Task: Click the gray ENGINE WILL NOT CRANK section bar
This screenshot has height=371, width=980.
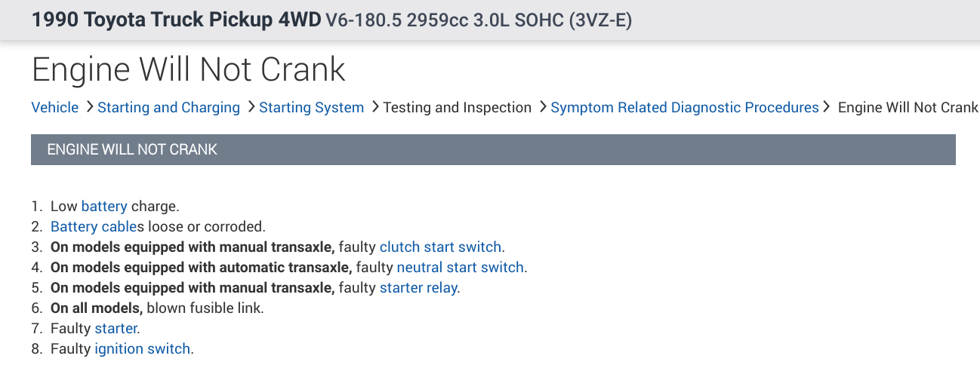Action: click(x=493, y=149)
